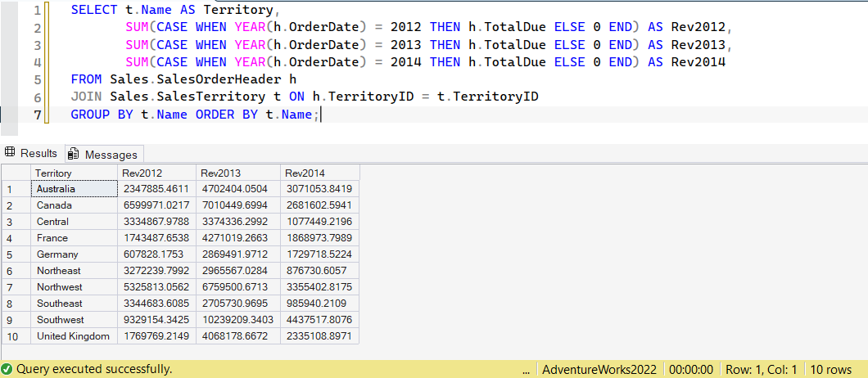Click the 10 rows status entry
The image size is (868, 378).
tap(831, 369)
